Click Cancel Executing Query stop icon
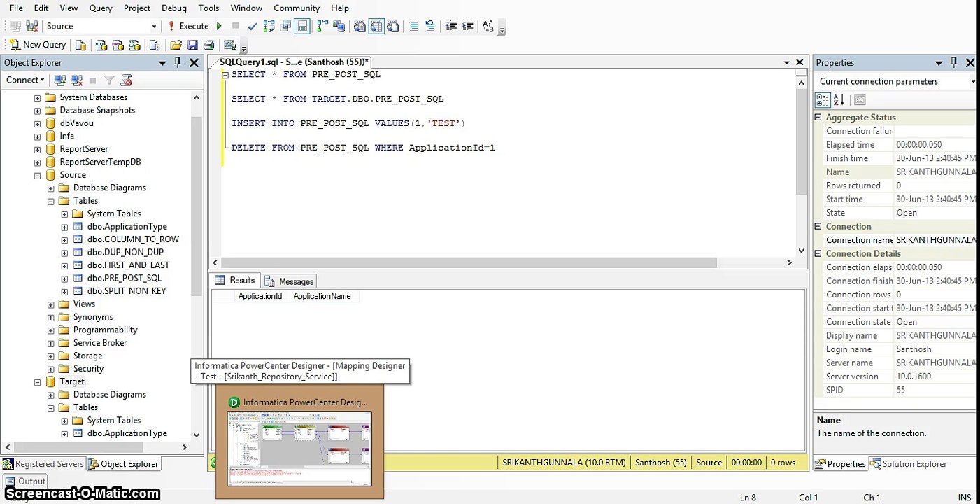Screen dimensions: 980x504 [x=236, y=26]
